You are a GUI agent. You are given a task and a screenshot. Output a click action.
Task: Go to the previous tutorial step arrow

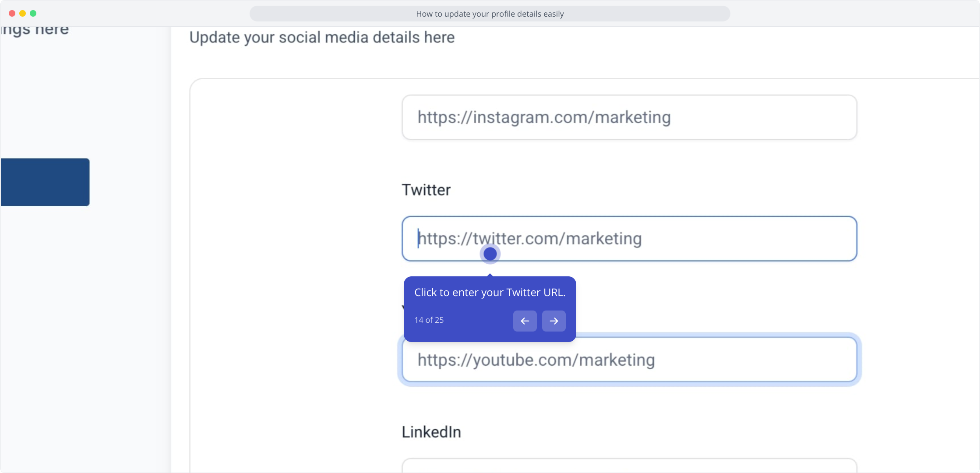point(525,321)
